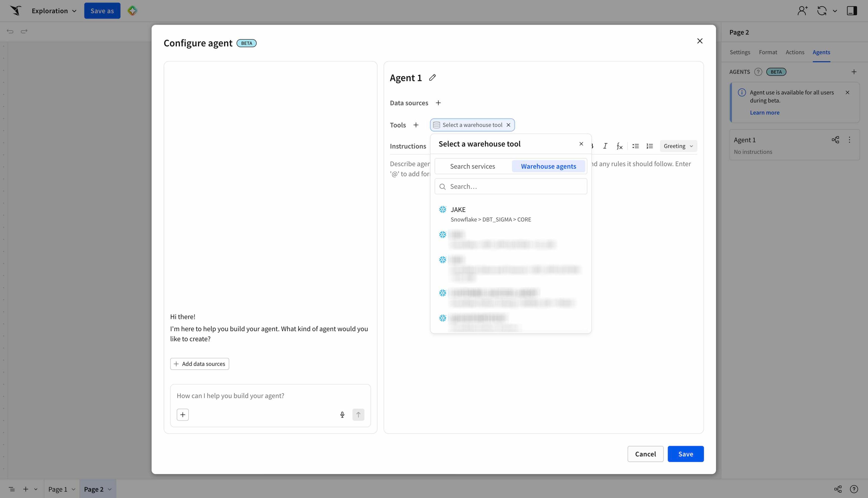
Task: Click the refresh data icon
Action: tap(821, 11)
